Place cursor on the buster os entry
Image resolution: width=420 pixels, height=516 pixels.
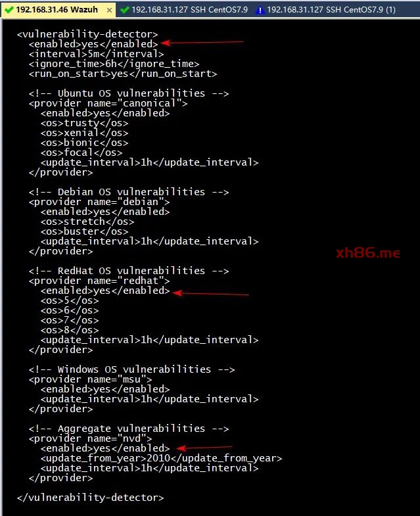tap(84, 231)
